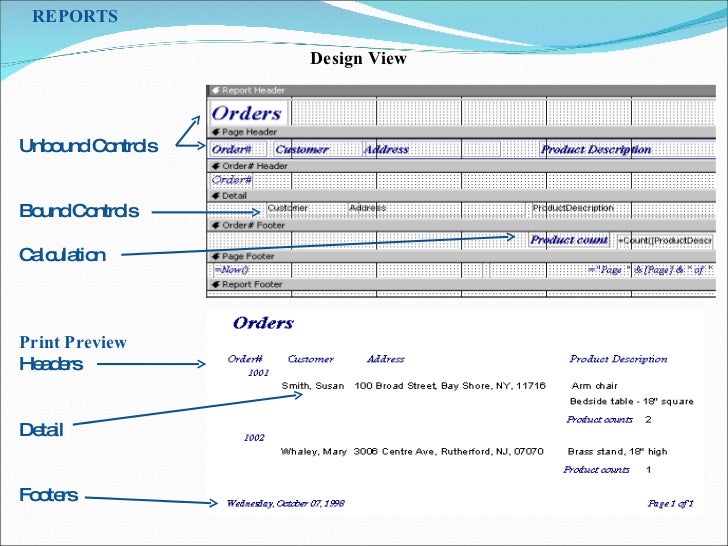Click the Customer column header in preview
Viewport: 728px width, 546px height.
point(311,359)
